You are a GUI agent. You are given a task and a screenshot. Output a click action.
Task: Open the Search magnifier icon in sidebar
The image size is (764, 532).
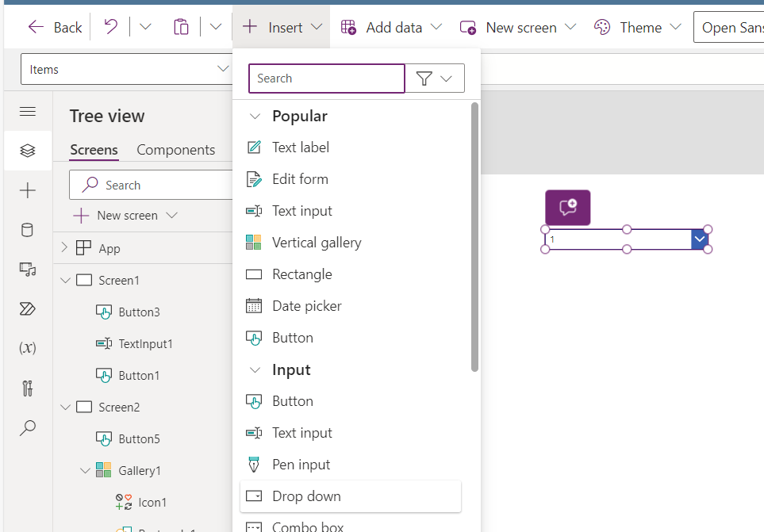(28, 428)
